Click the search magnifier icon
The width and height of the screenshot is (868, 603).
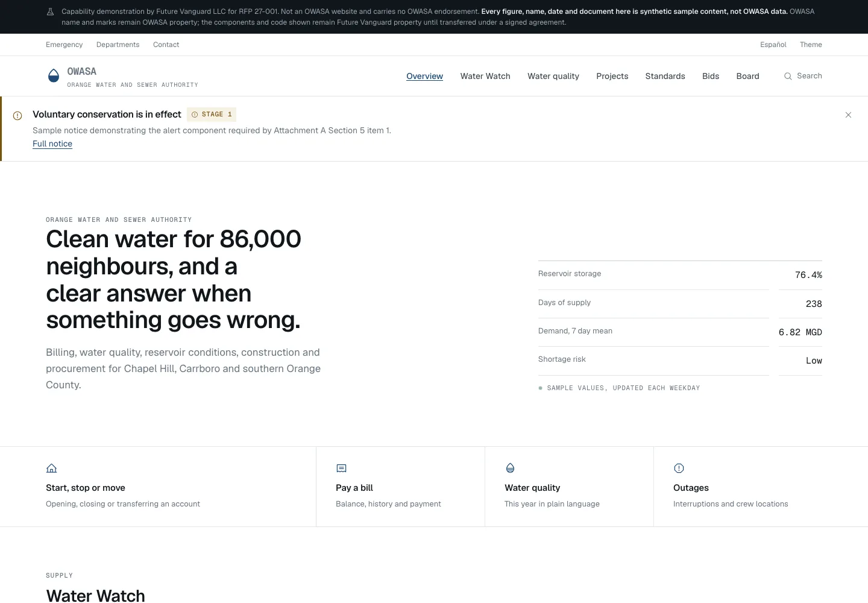click(788, 76)
